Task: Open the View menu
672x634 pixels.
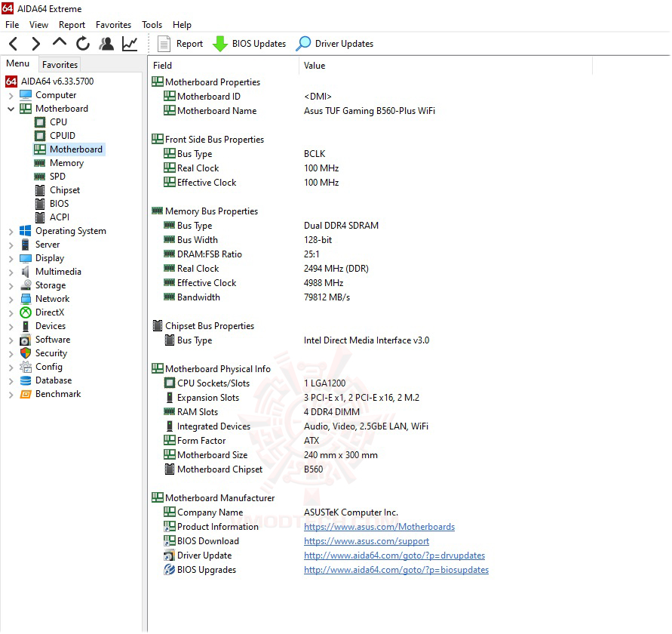Action: point(38,25)
